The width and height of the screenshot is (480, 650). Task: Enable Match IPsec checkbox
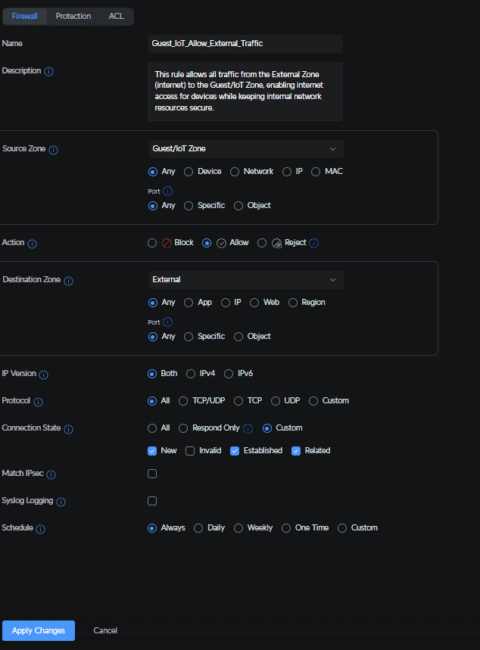[152, 473]
